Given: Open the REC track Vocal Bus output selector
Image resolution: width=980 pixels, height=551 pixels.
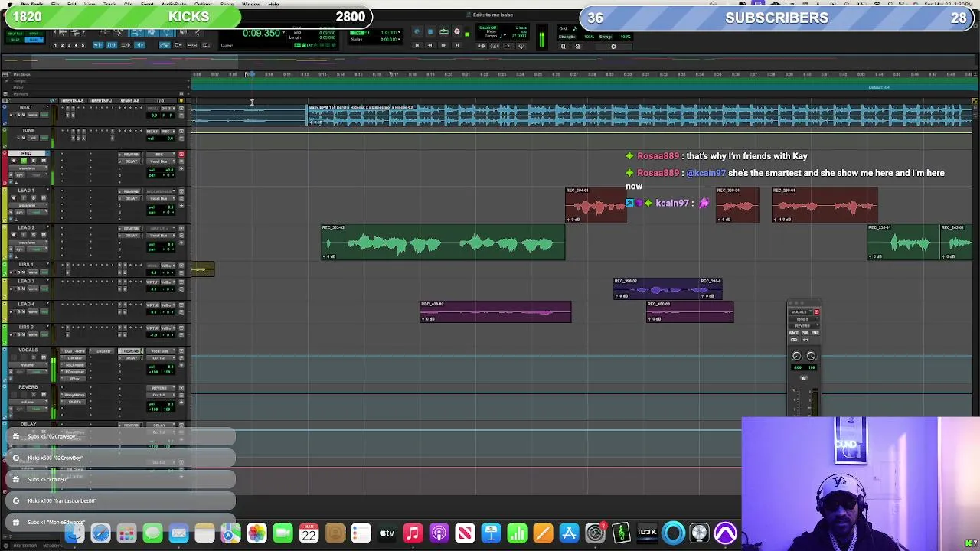Looking at the screenshot, I should click(160, 161).
